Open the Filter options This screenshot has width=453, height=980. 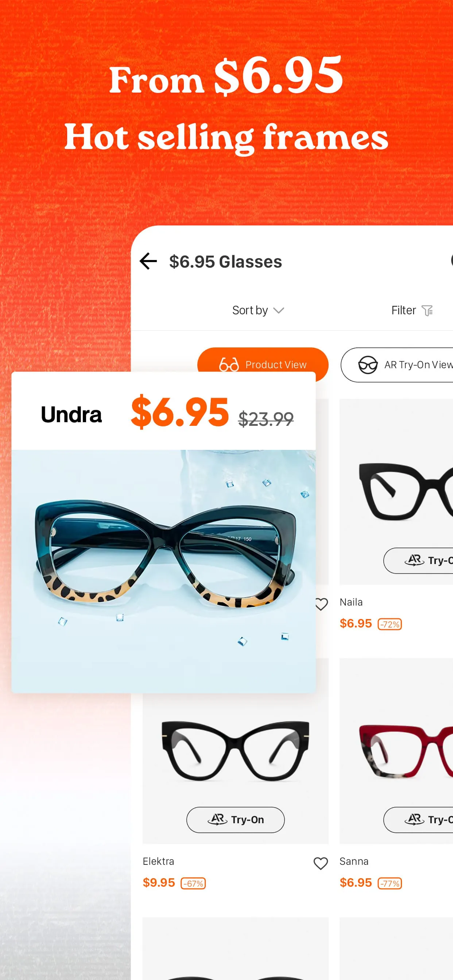pos(412,310)
